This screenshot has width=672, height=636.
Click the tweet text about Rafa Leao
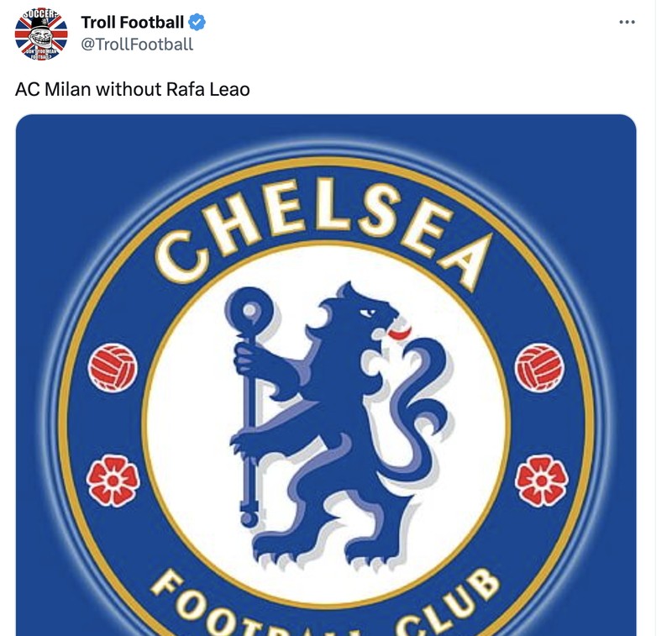pyautogui.click(x=133, y=89)
